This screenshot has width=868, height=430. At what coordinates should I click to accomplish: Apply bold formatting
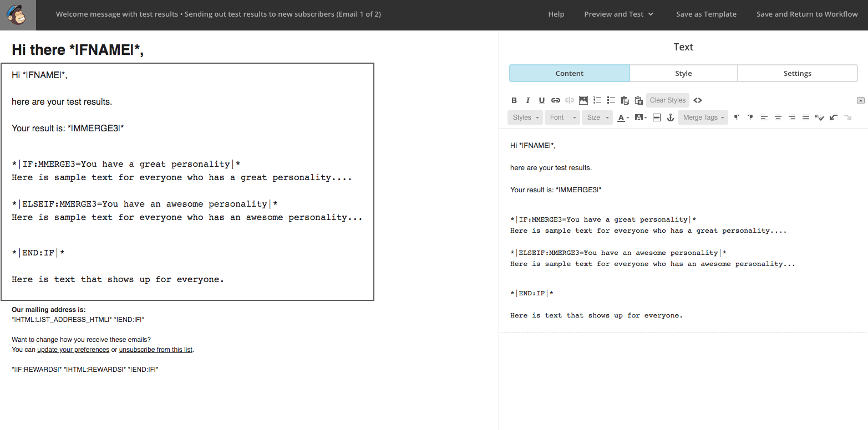tap(514, 100)
